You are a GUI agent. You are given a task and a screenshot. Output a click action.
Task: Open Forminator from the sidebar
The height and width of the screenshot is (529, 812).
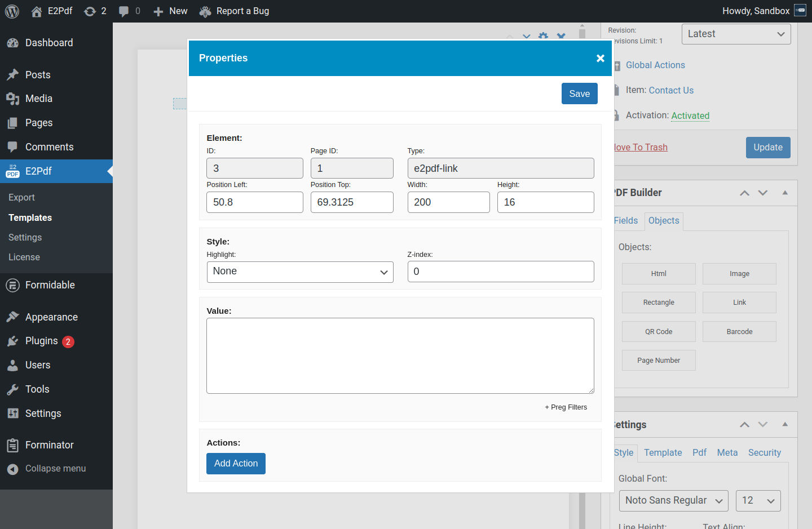pos(49,445)
